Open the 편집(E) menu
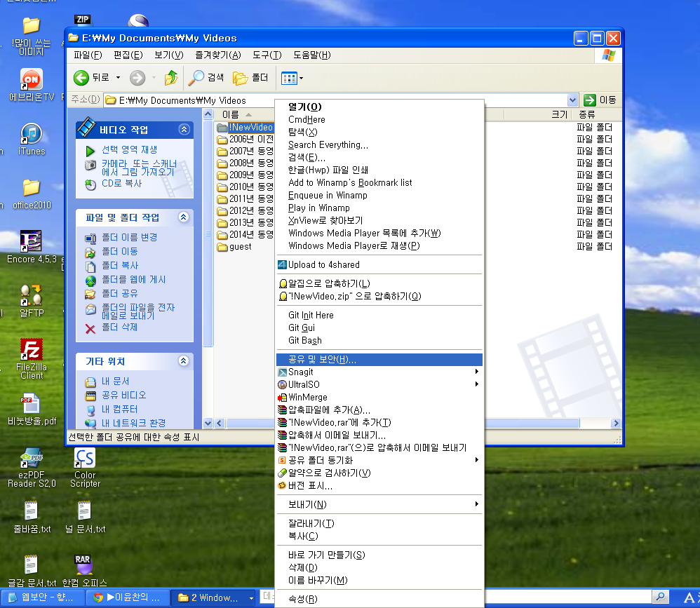This screenshot has width=700, height=608. click(128, 55)
